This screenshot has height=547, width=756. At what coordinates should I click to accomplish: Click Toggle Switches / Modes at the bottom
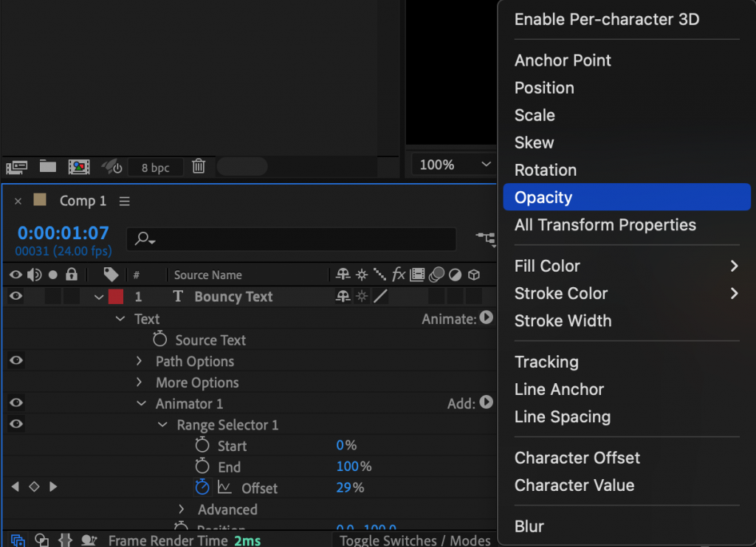point(414,540)
